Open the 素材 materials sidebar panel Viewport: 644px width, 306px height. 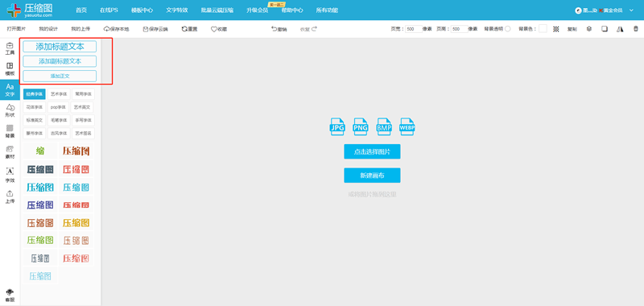coord(10,152)
